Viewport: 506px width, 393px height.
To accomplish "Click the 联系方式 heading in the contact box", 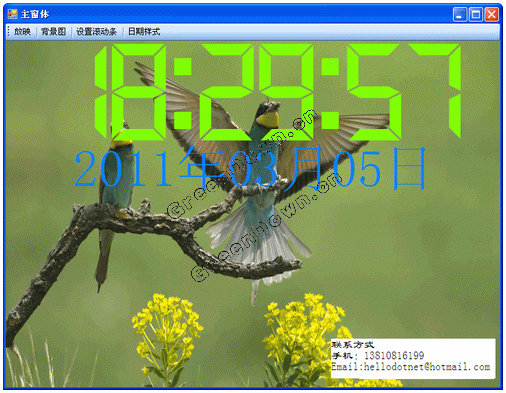I will pyautogui.click(x=353, y=345).
